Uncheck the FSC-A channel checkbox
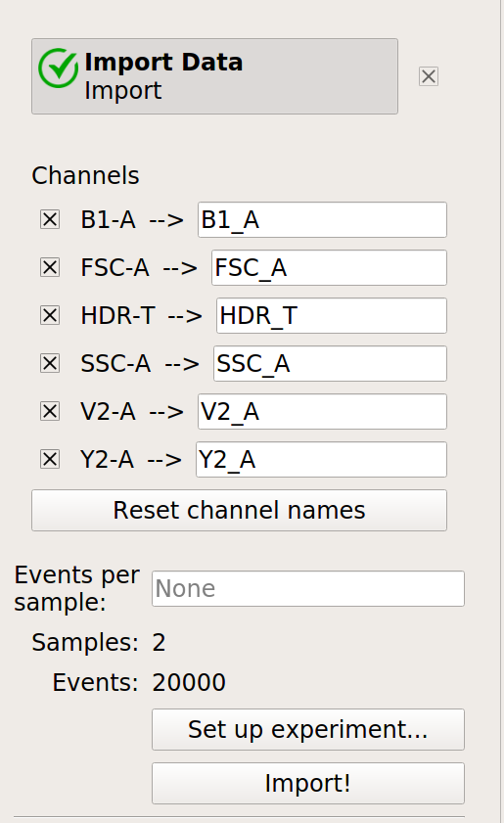 [50, 268]
